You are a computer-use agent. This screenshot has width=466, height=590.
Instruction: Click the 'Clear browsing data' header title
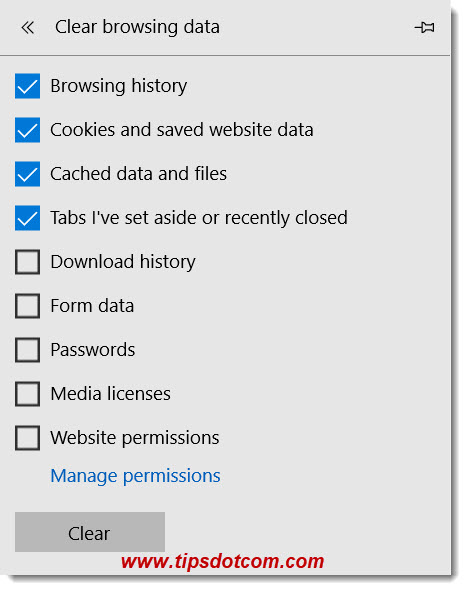pos(137,27)
